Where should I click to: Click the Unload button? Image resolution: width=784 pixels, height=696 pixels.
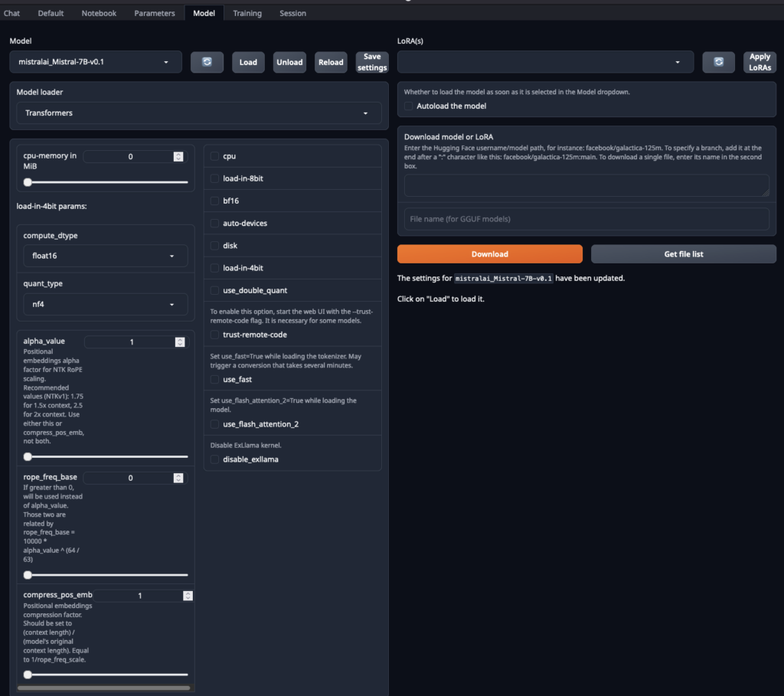tap(289, 62)
